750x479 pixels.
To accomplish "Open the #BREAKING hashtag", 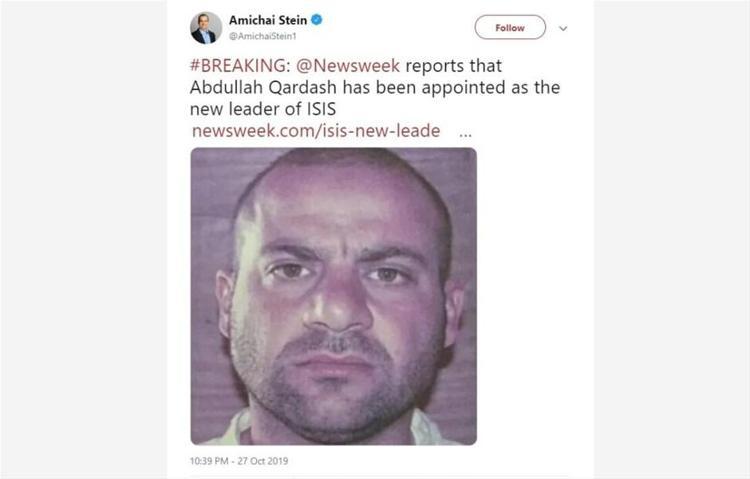I will pos(240,65).
